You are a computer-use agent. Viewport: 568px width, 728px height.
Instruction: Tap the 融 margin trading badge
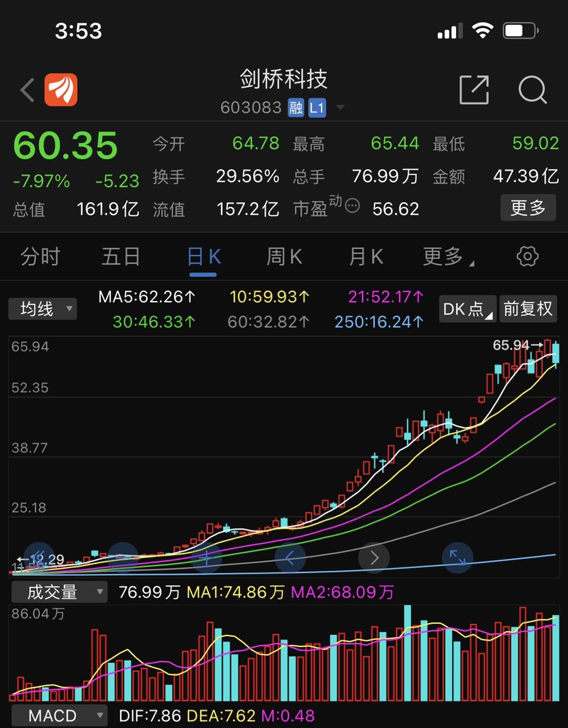click(x=296, y=108)
